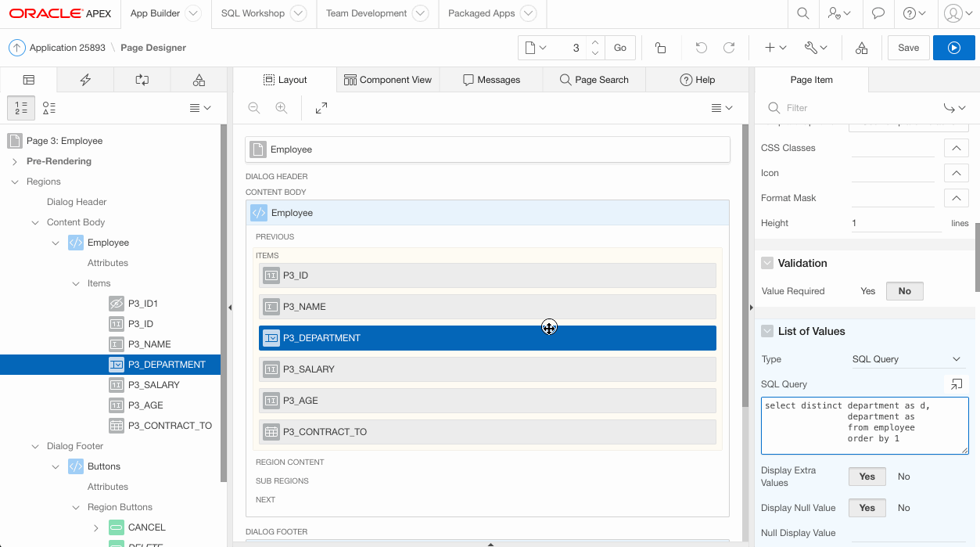Set Value Required to Yes
980x547 pixels.
point(867,291)
